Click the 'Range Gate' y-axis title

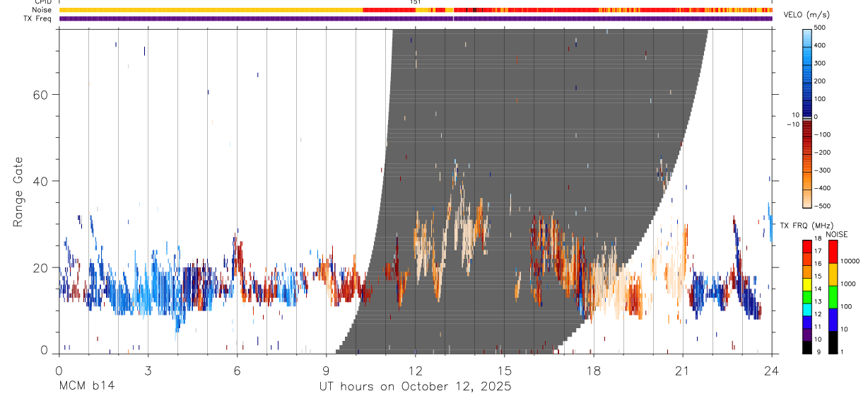[19, 192]
